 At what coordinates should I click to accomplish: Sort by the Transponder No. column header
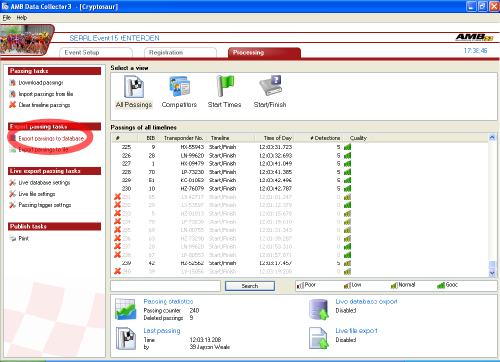183,138
